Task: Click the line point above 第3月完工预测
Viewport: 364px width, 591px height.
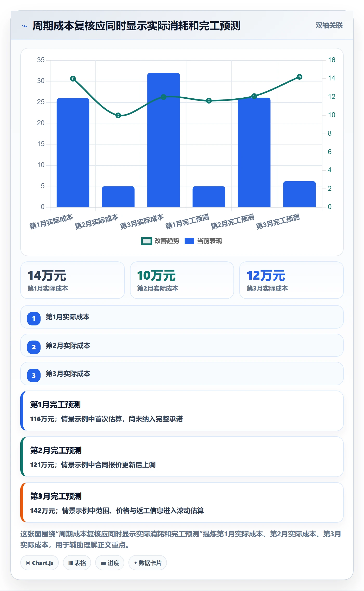Action: (x=300, y=77)
